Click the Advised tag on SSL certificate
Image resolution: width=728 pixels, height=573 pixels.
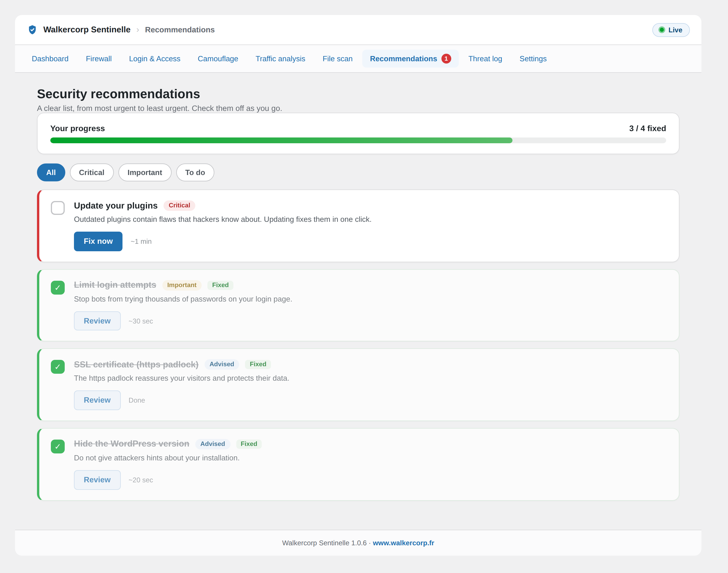(x=221, y=364)
